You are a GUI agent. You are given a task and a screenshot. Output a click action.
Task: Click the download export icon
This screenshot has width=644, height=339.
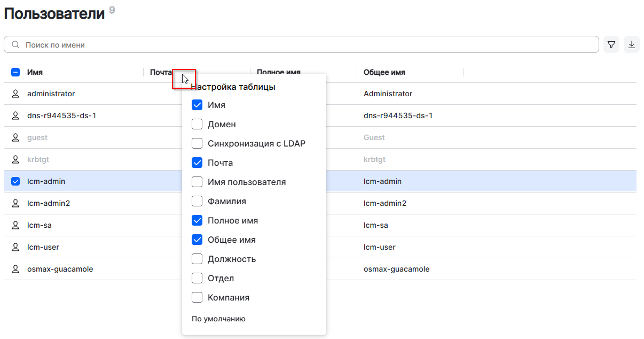point(632,45)
